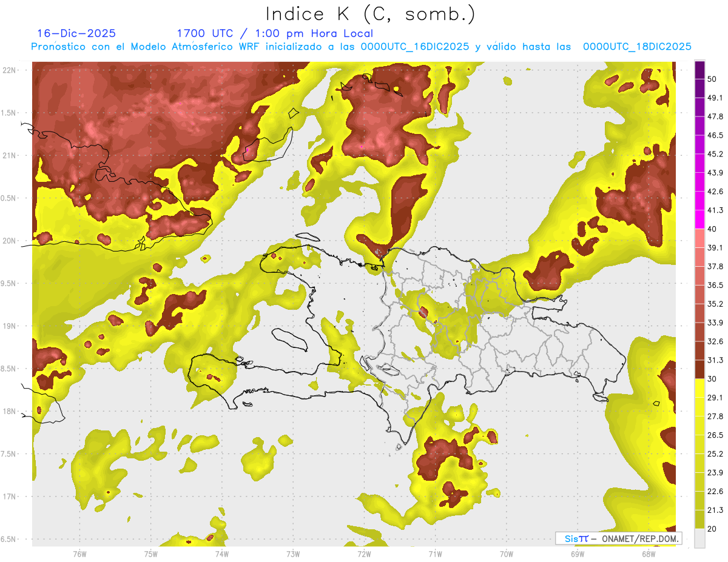Click the color scale value '33.9'
This screenshot has width=728, height=562.
pos(715,323)
